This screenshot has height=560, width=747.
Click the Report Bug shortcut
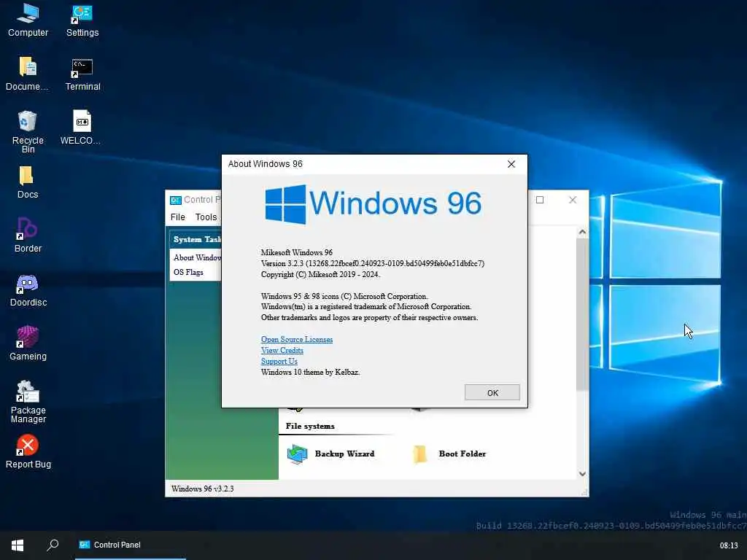point(28,451)
